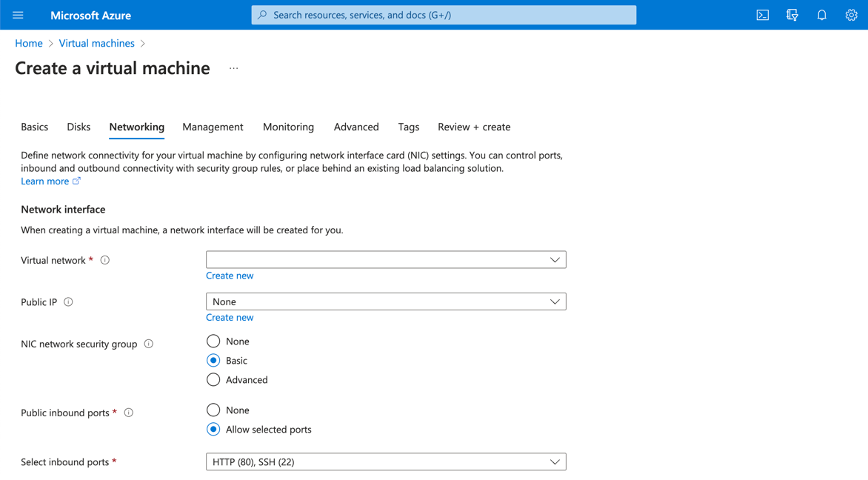Open the Learn more link
868x480 pixels.
tap(45, 181)
